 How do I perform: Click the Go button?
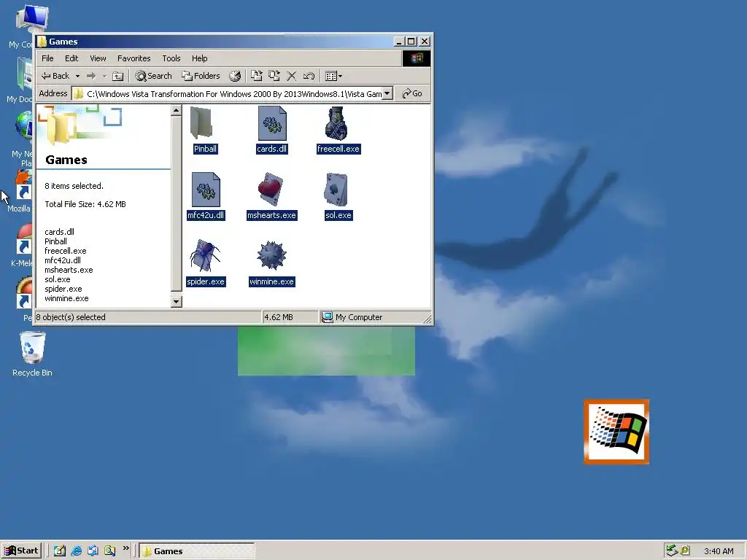[413, 93]
